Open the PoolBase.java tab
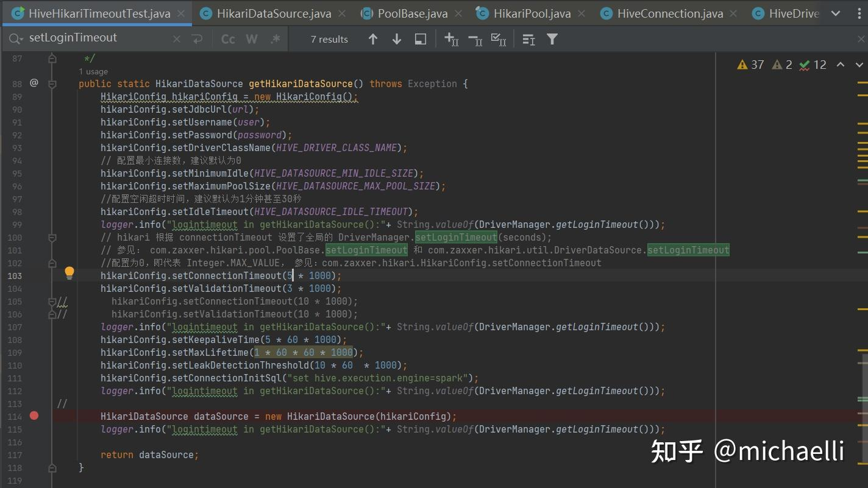Image resolution: width=868 pixels, height=488 pixels. (412, 13)
